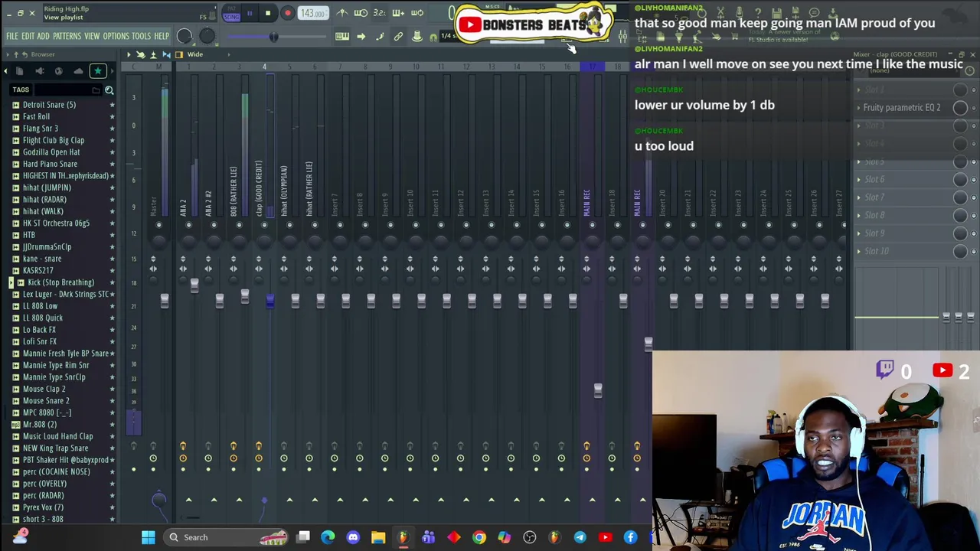Select the speaker sounds tab in Browser
Image resolution: width=980 pixels, height=551 pixels.
click(40, 71)
